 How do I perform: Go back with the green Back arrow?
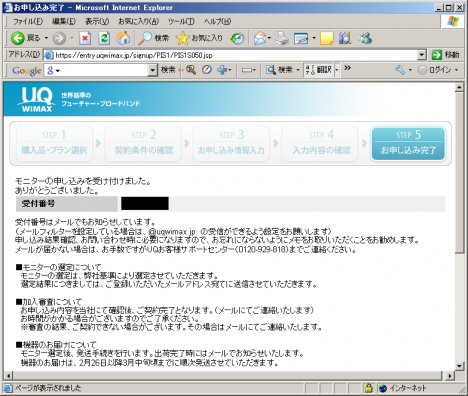pyautogui.click(x=18, y=38)
